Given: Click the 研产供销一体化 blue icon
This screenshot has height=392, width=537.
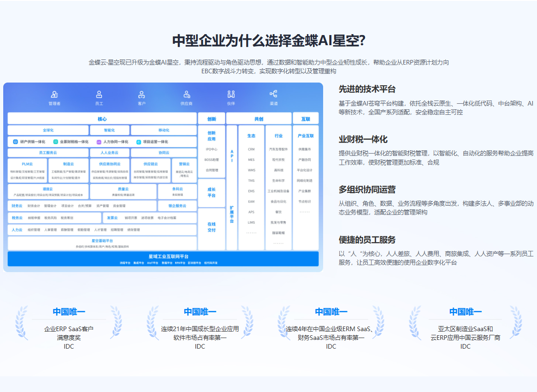Looking at the screenshot, I should point(15,142).
